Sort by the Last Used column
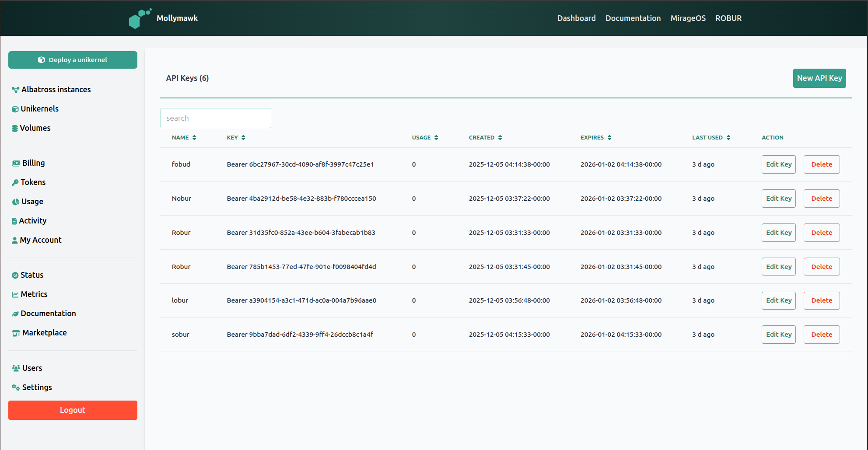 [728, 138]
